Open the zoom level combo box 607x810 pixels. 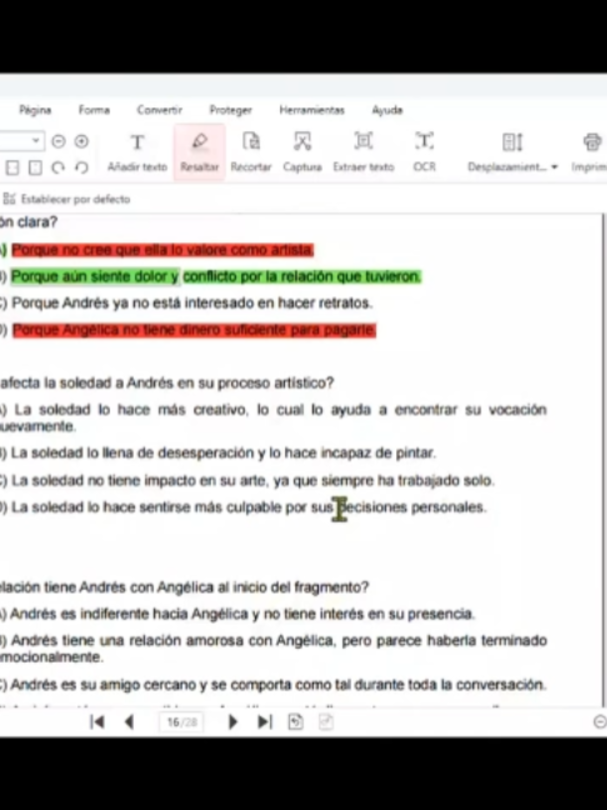[22, 141]
